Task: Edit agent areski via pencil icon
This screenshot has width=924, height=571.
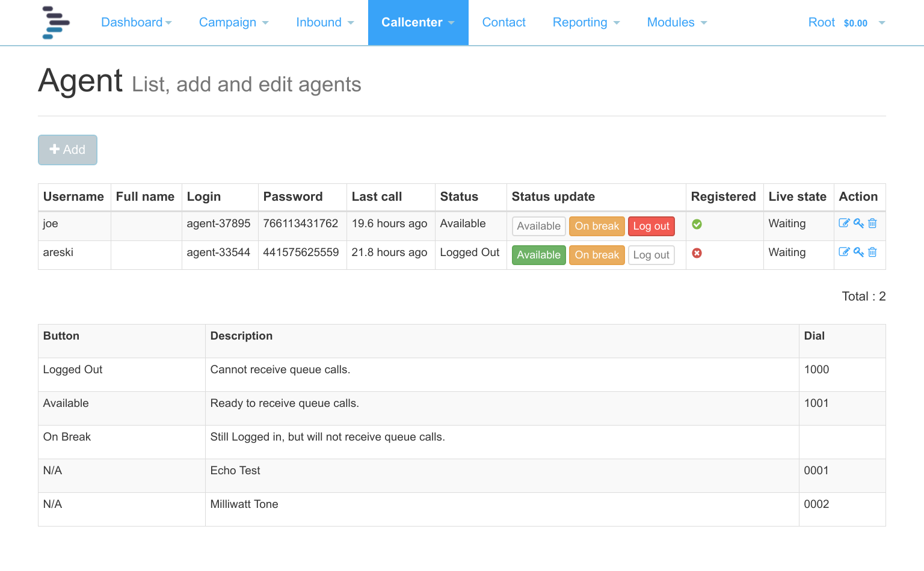Action: [x=844, y=252]
